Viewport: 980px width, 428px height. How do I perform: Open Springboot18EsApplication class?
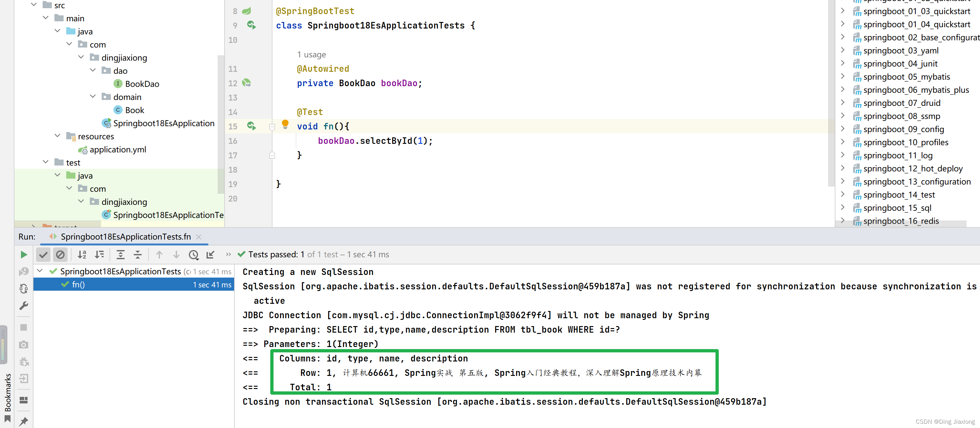pyautogui.click(x=158, y=124)
